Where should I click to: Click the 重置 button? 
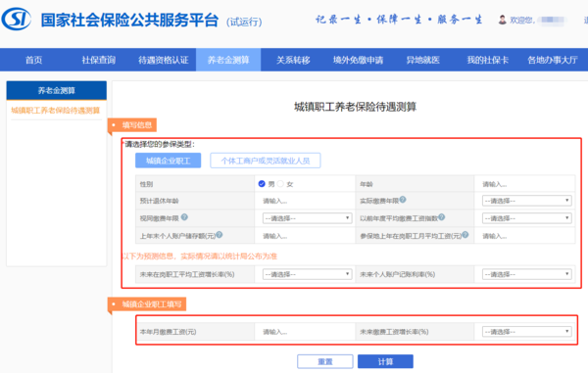(325, 361)
